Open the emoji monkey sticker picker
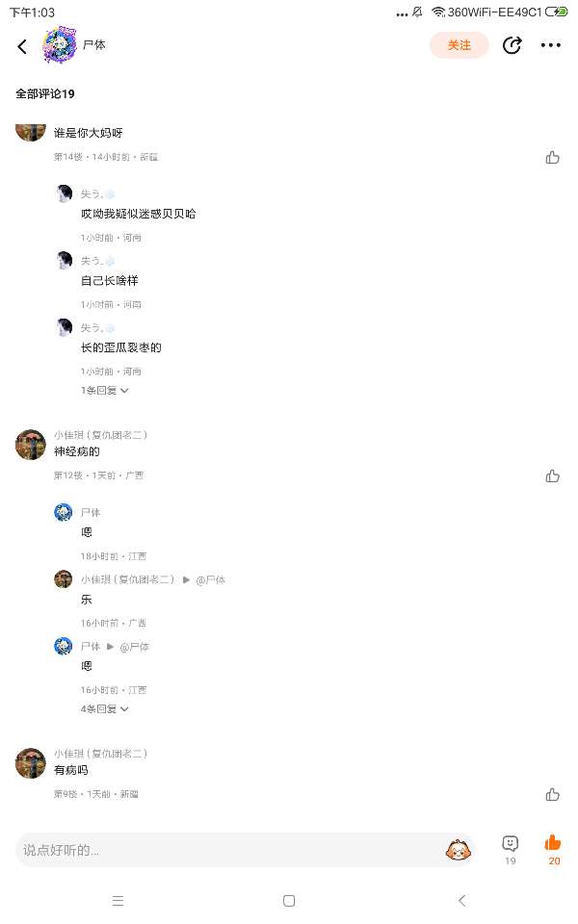 (x=459, y=850)
